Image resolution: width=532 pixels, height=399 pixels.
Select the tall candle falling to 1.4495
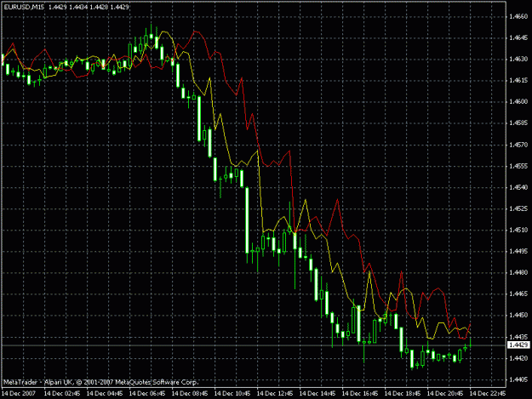247,220
